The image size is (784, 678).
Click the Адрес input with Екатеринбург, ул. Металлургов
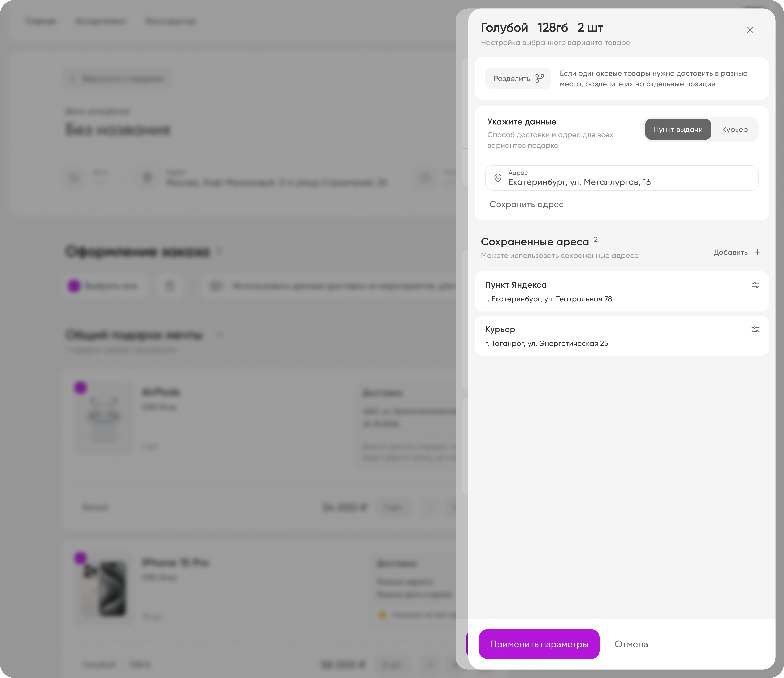[x=622, y=178]
